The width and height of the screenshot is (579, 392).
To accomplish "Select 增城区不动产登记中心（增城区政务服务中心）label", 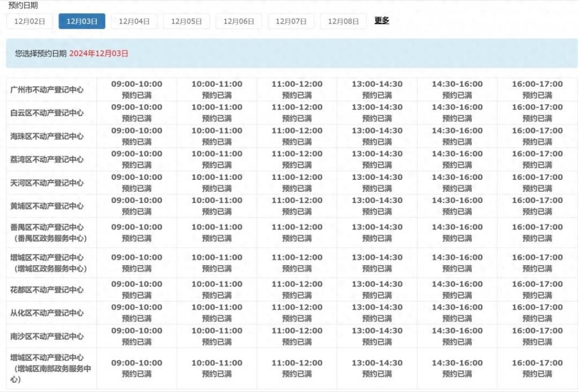I will pos(49,263).
